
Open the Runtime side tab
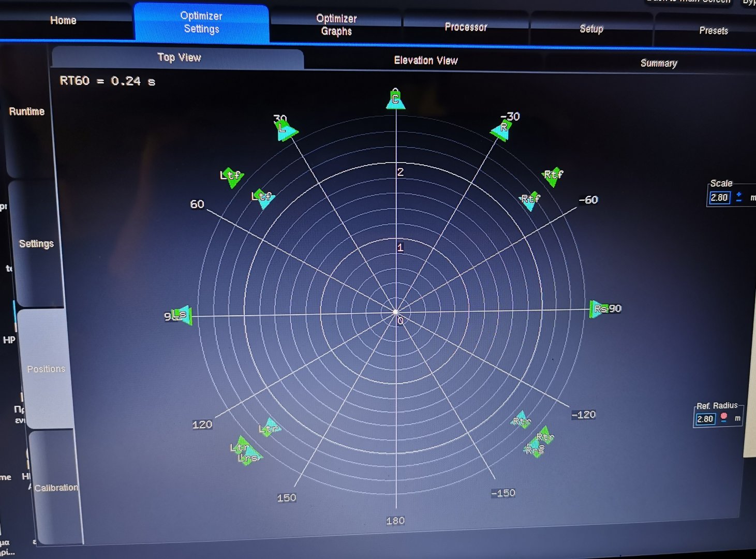[x=27, y=112]
